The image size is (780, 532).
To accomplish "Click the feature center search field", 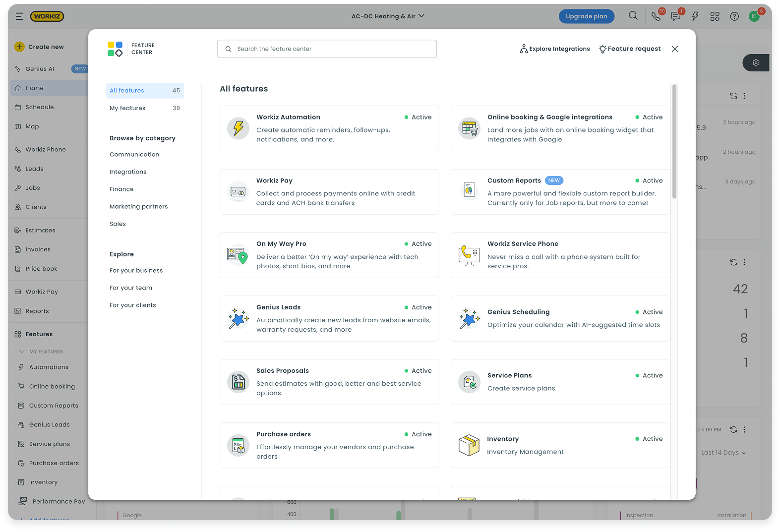I will (327, 49).
